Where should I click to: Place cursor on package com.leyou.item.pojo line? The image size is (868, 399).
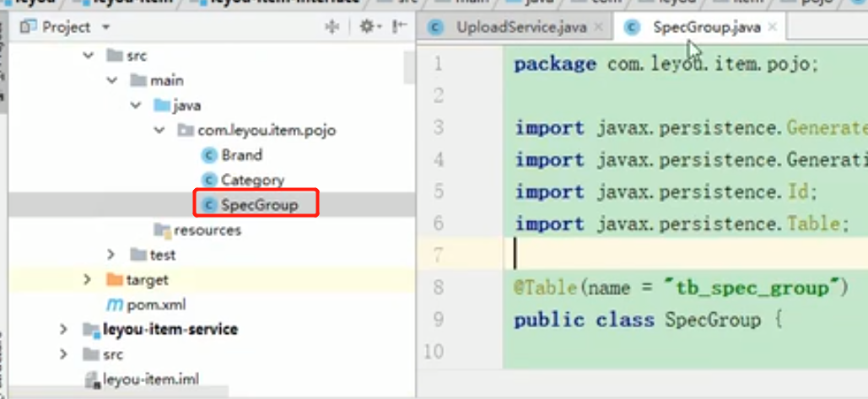pyautogui.click(x=666, y=64)
